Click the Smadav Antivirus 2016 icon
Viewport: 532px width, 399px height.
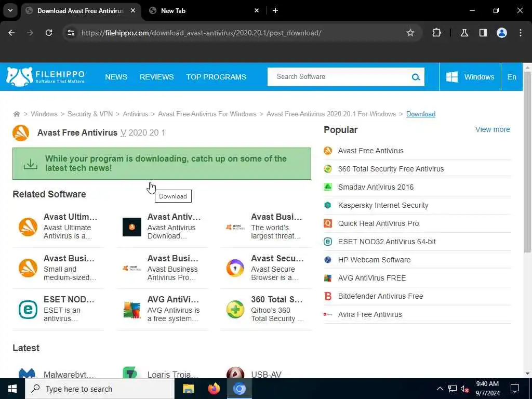[x=328, y=187]
